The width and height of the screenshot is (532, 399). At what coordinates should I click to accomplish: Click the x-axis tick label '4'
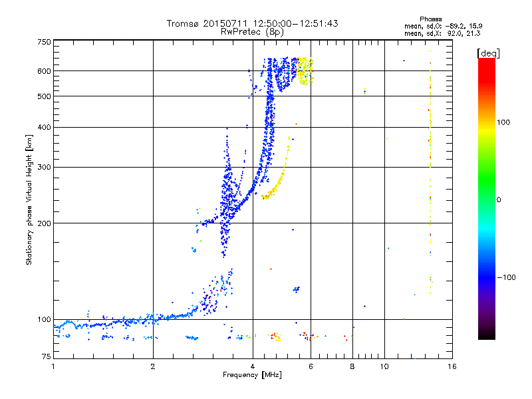tap(253, 366)
